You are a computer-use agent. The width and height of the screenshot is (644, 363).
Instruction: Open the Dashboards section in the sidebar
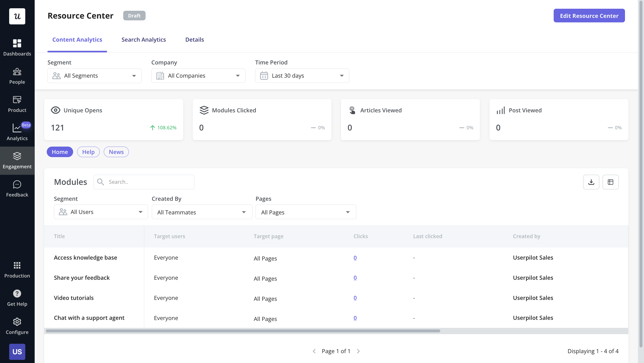17,47
